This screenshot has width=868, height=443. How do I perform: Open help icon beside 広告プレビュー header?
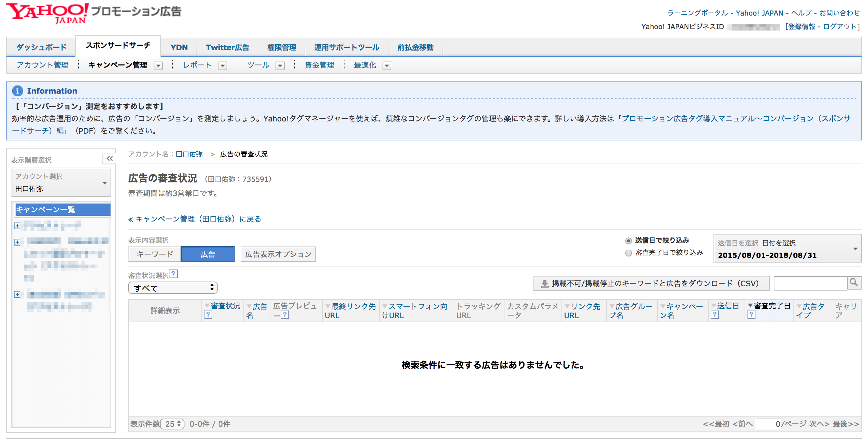click(285, 315)
